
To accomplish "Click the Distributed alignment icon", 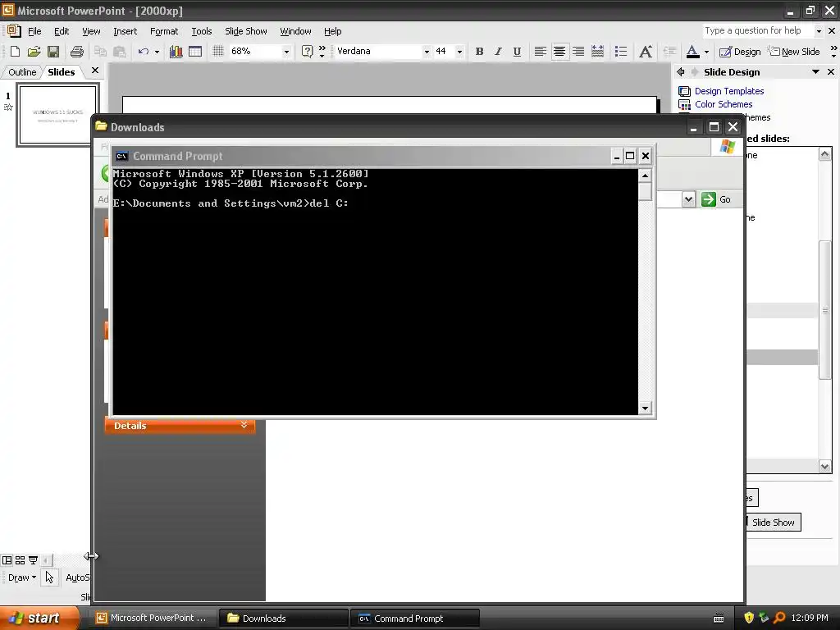I will point(597,52).
